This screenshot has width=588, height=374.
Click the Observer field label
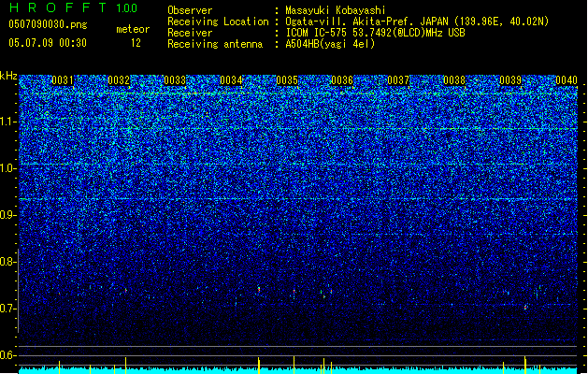190,10
